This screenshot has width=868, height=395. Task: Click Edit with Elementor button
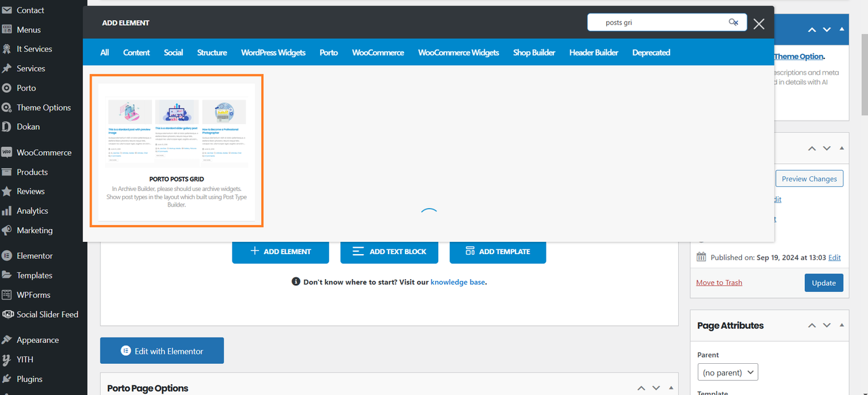[162, 351]
